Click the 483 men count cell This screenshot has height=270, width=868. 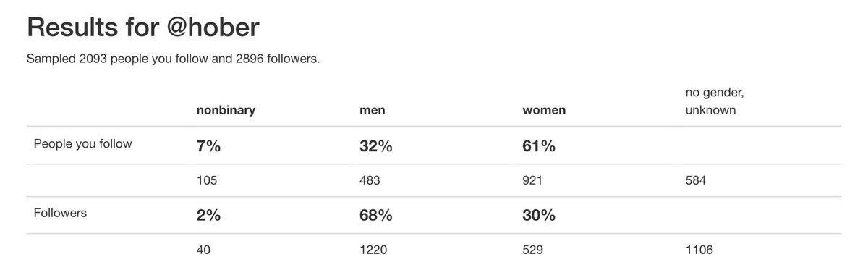pyautogui.click(x=370, y=180)
